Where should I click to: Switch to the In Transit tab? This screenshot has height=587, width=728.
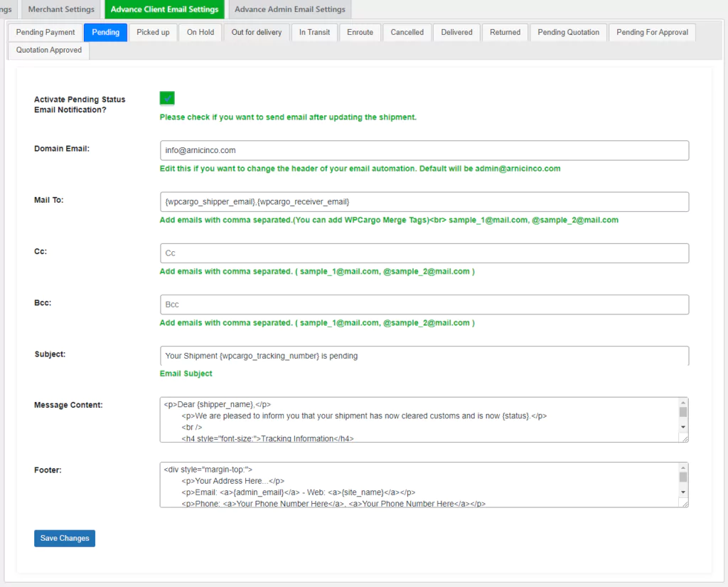[314, 32]
